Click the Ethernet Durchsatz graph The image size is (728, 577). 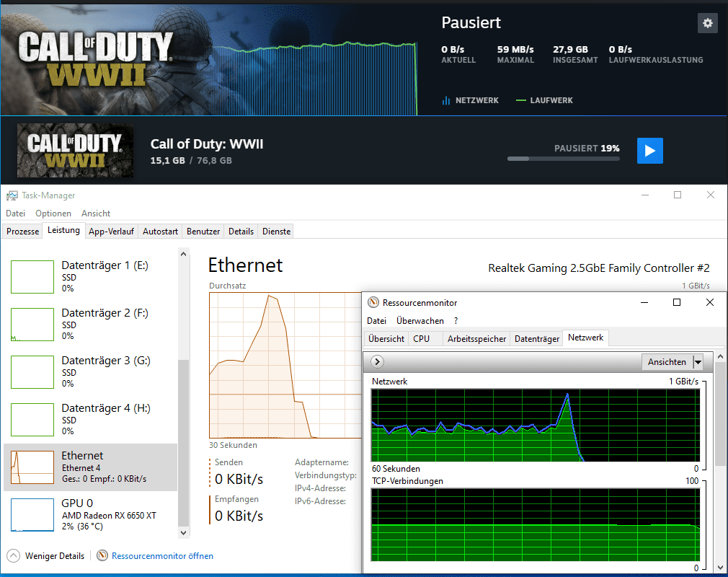285,365
